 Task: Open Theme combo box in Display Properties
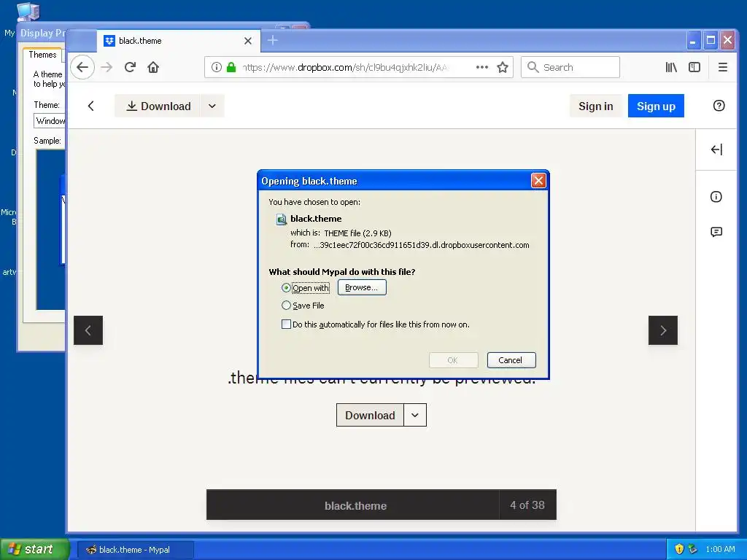point(50,120)
